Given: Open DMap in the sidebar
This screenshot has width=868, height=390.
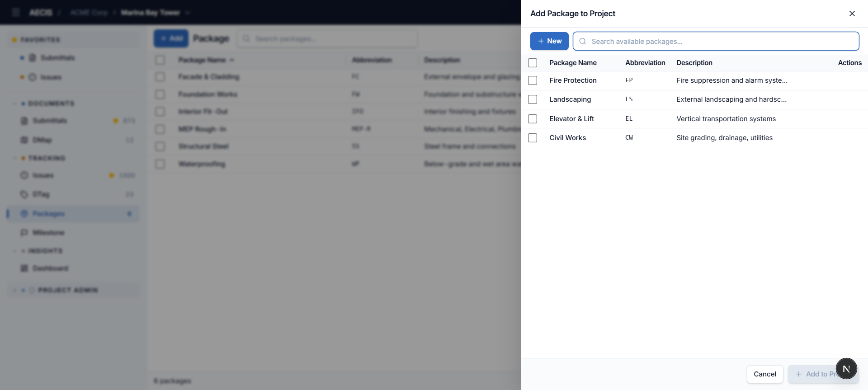Looking at the screenshot, I should pos(42,140).
